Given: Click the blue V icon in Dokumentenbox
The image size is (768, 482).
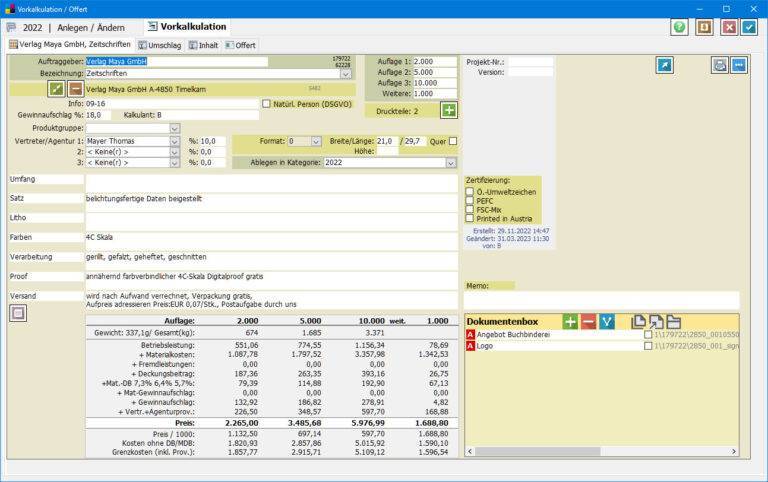Looking at the screenshot, I should coord(607,322).
